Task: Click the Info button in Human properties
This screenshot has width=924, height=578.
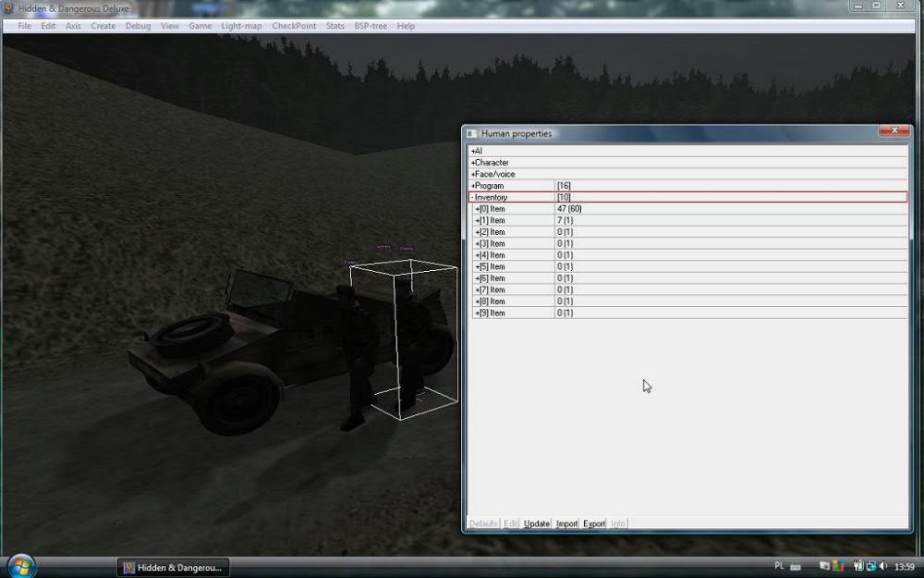Action: [617, 523]
